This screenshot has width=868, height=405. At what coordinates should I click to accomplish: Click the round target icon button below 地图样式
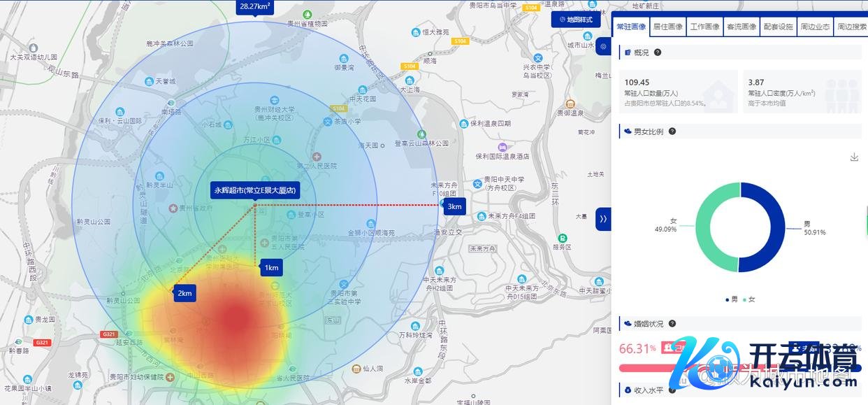(x=603, y=46)
